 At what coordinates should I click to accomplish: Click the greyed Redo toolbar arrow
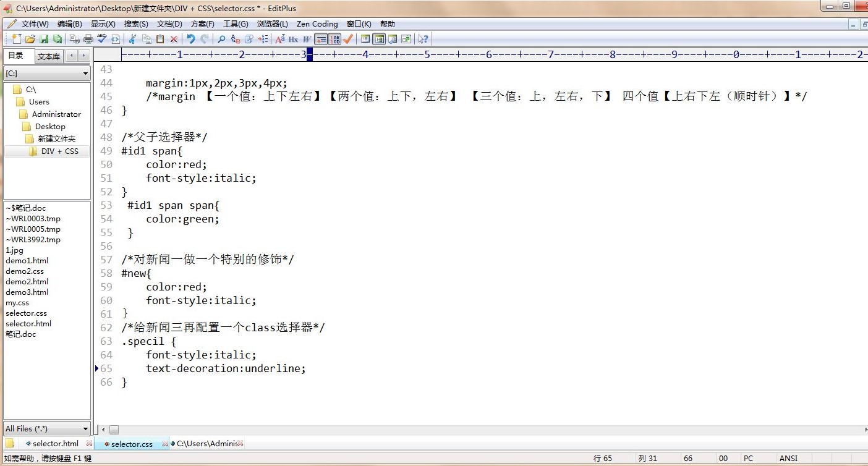point(204,39)
